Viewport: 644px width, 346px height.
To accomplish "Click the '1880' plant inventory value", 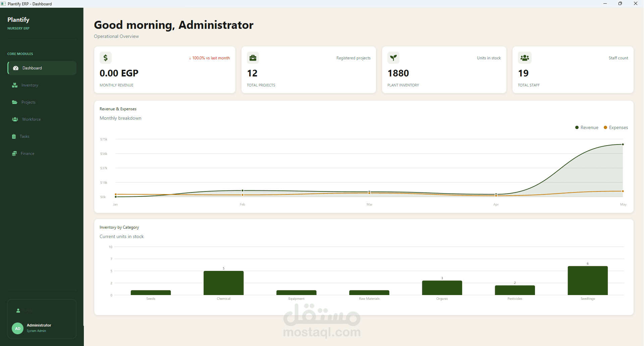I will [x=398, y=73].
